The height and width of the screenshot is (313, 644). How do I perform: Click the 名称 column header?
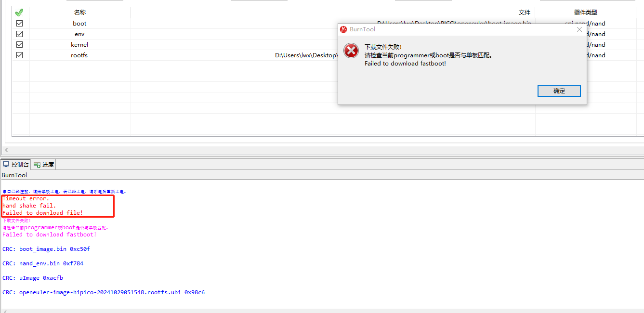pyautogui.click(x=80, y=13)
